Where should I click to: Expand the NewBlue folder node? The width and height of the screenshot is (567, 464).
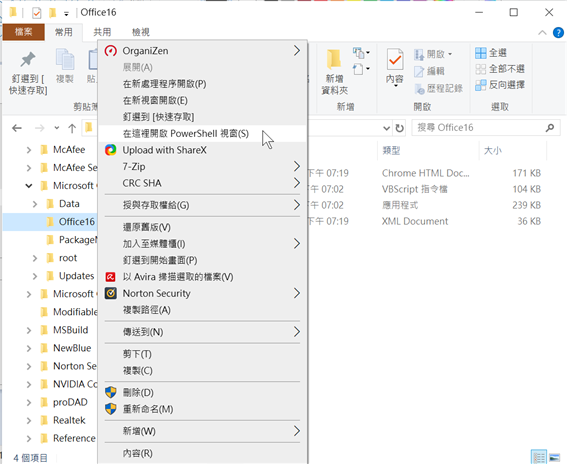tap(29, 348)
